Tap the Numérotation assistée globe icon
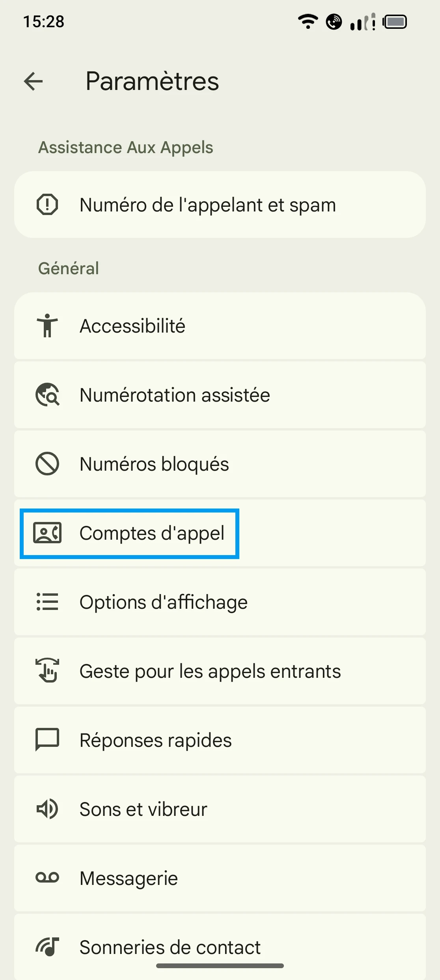 [x=47, y=395]
